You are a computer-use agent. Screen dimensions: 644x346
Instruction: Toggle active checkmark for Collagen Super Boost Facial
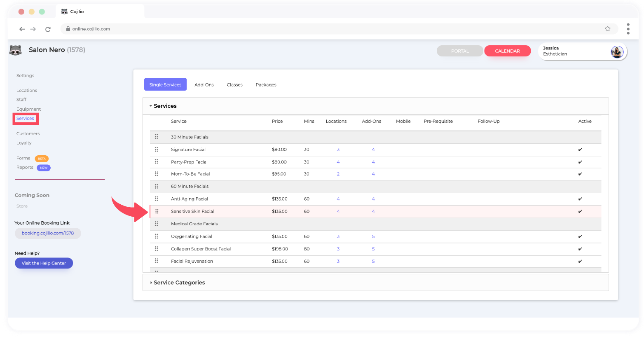[580, 249]
